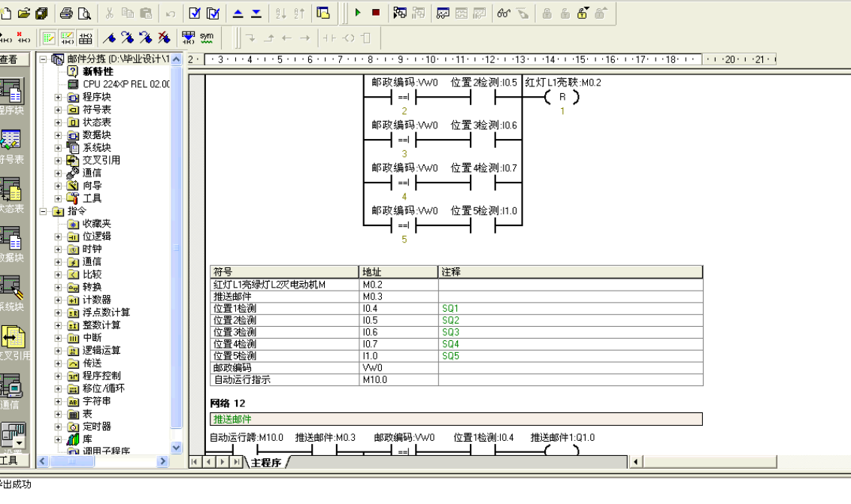Select 收藏夹 in the instruction tree
Screen dimensions: 851x504
point(97,224)
